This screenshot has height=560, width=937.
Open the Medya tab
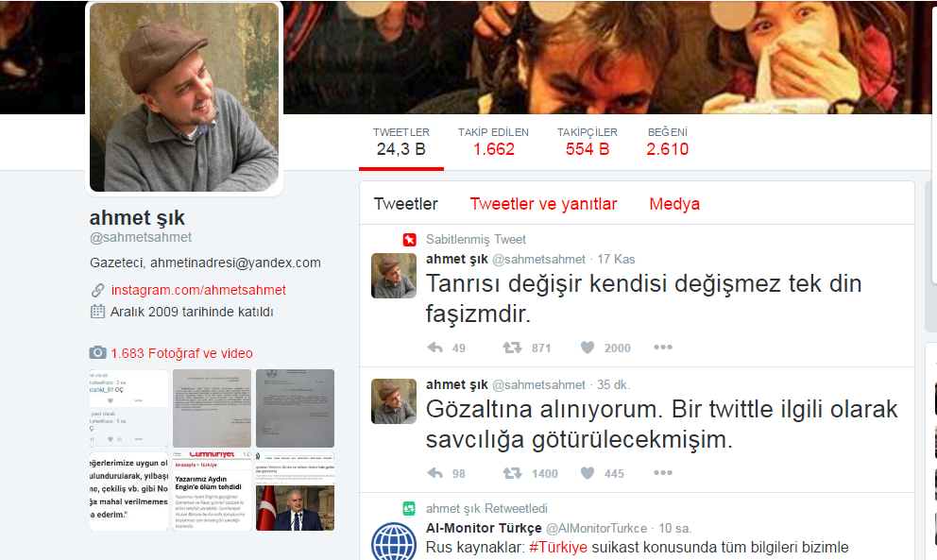pyautogui.click(x=674, y=204)
